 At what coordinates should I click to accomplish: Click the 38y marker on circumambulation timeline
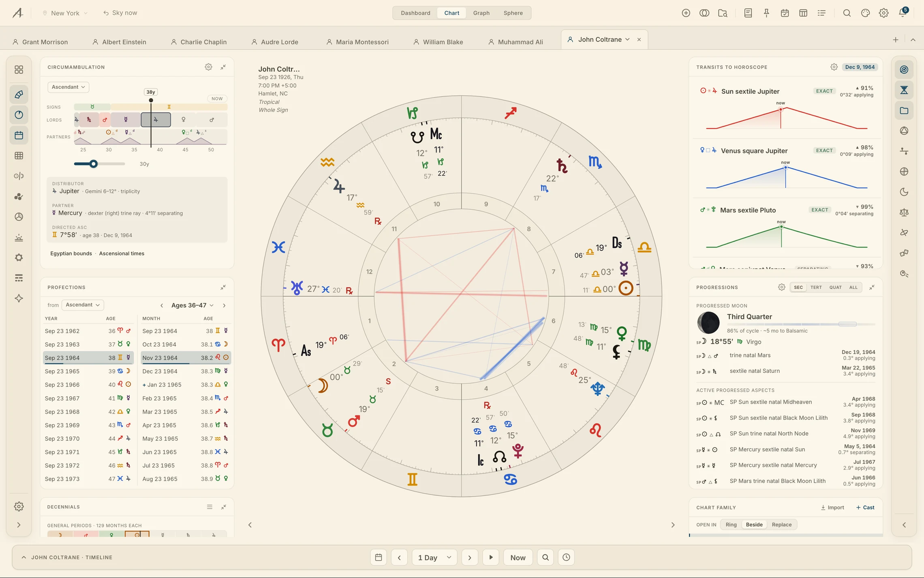point(151,92)
